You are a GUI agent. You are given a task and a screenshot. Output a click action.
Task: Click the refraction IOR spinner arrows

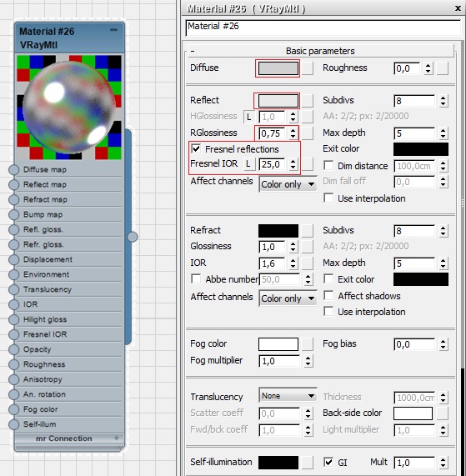(x=293, y=263)
